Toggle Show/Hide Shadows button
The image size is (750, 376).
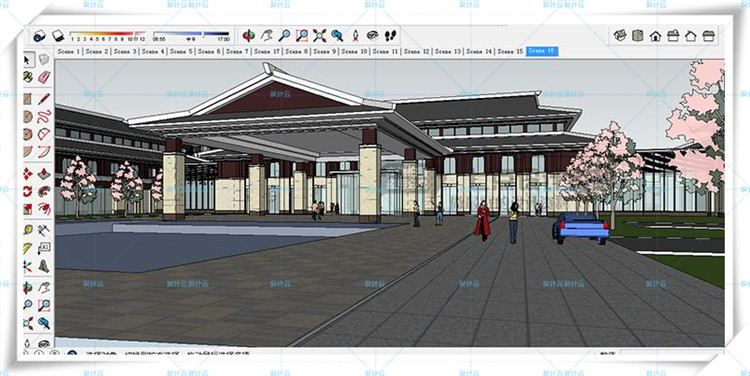[58, 36]
